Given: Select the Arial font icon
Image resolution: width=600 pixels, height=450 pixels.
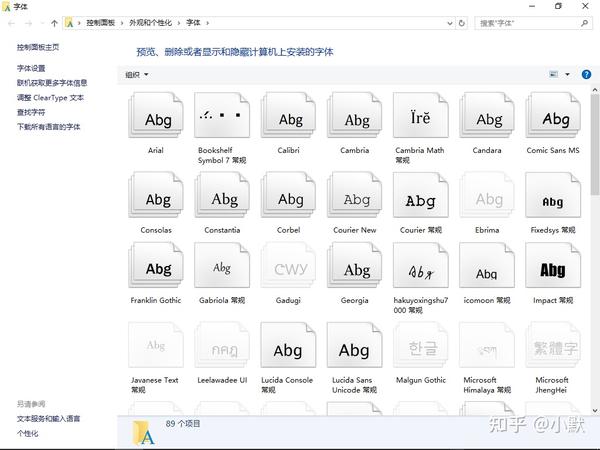Looking at the screenshot, I should [x=156, y=115].
